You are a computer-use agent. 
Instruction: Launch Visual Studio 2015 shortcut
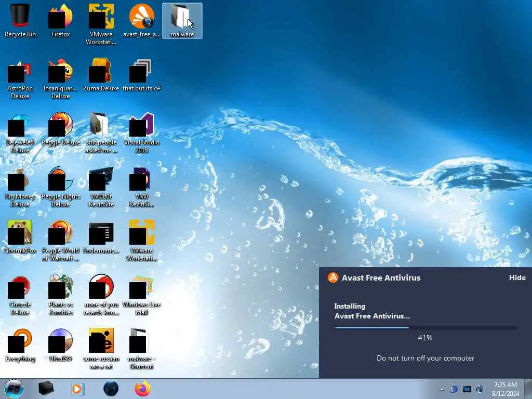click(x=141, y=133)
